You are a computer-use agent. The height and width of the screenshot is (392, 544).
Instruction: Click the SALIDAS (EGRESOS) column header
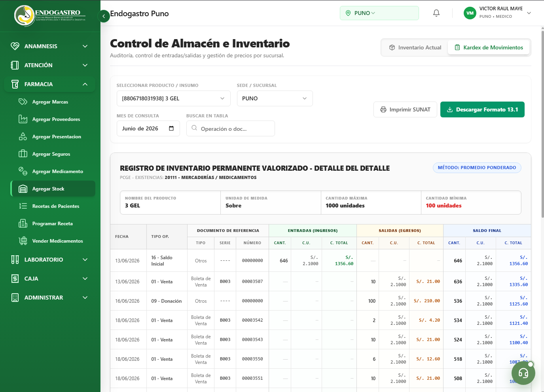tap(400, 230)
